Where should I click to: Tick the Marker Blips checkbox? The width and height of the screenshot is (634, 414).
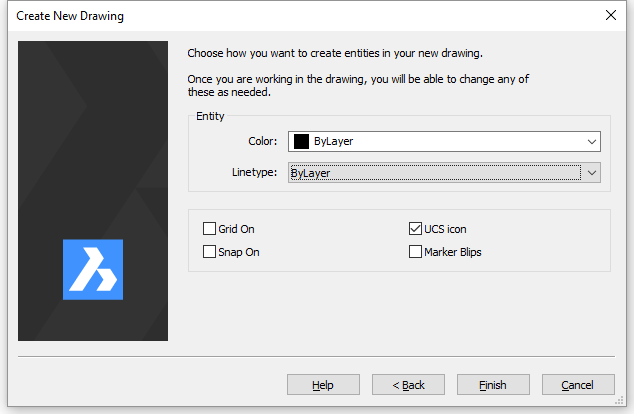(415, 252)
